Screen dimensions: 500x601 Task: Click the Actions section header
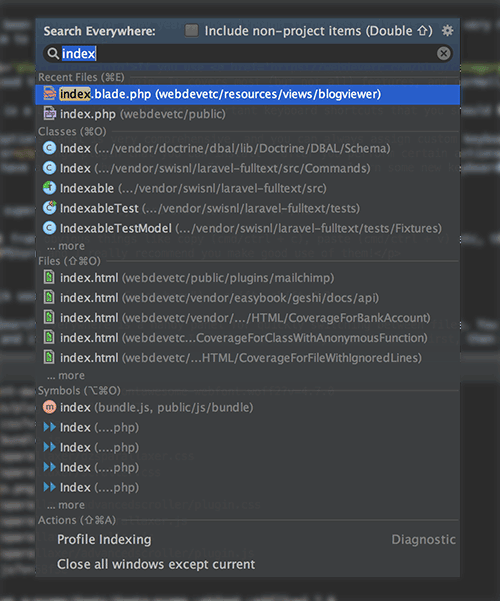[77, 520]
